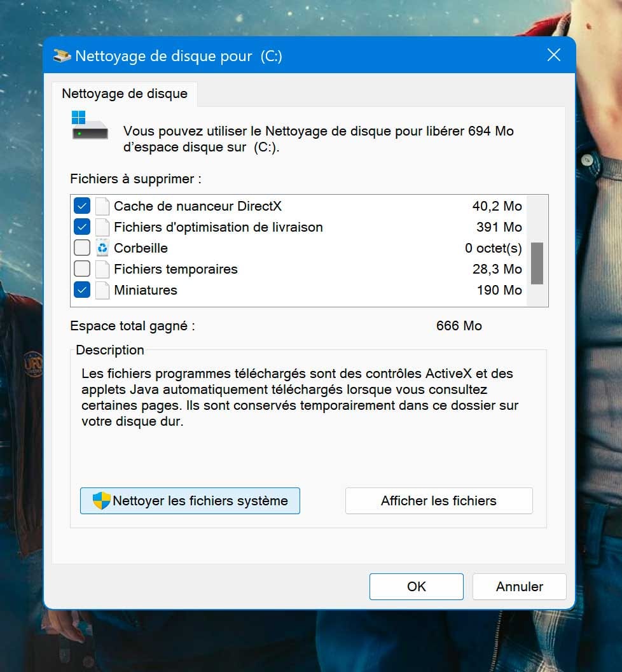Screen dimensions: 622x672
Task: Click the Nettoyage de disque pour (C:) title
Action: tap(179, 56)
